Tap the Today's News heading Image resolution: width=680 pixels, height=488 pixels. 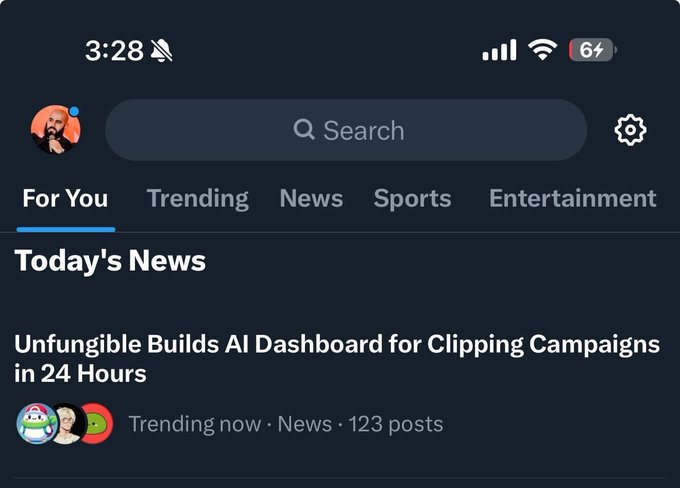point(110,261)
